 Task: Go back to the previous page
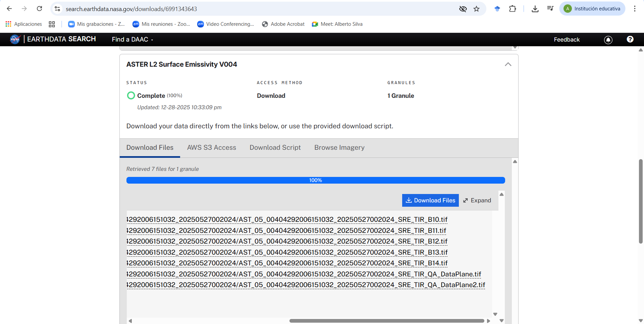click(x=9, y=9)
